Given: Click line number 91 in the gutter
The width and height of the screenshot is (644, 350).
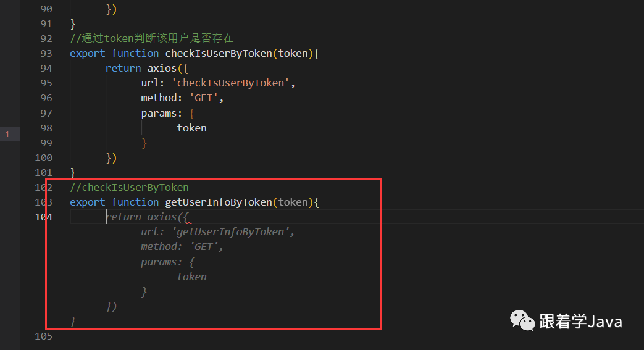Looking at the screenshot, I should tap(46, 24).
